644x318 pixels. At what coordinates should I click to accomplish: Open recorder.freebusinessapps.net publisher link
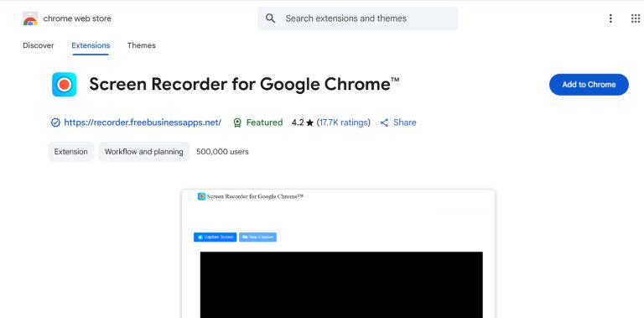pyautogui.click(x=143, y=123)
